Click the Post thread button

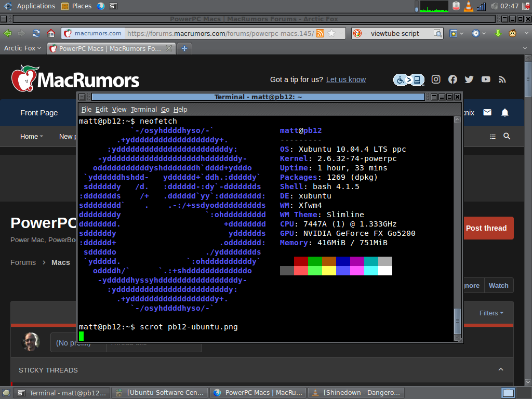point(486,228)
